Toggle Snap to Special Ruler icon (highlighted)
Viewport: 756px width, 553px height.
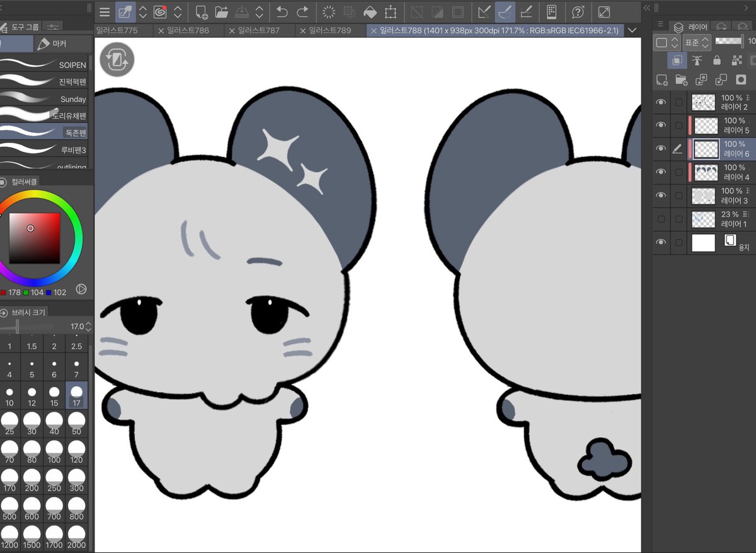point(505,12)
